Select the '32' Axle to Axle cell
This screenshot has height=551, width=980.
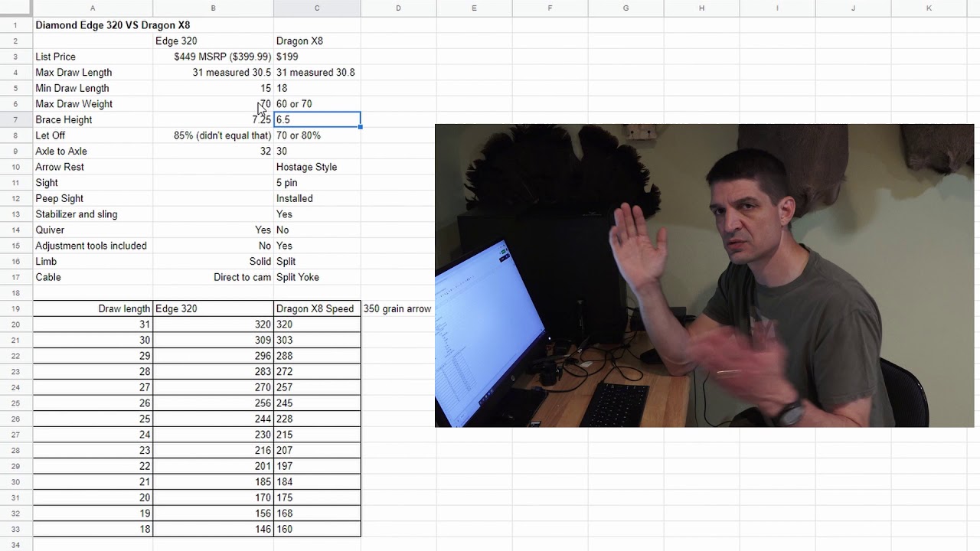point(214,152)
